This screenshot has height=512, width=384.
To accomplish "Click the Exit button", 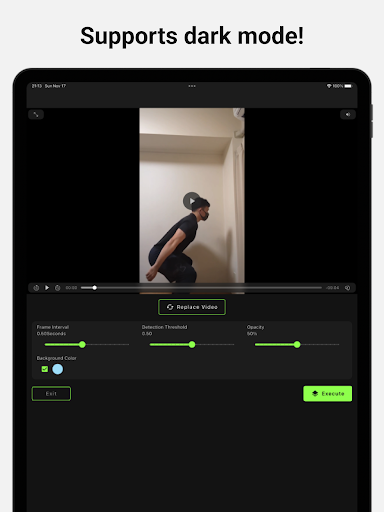I will tap(51, 394).
